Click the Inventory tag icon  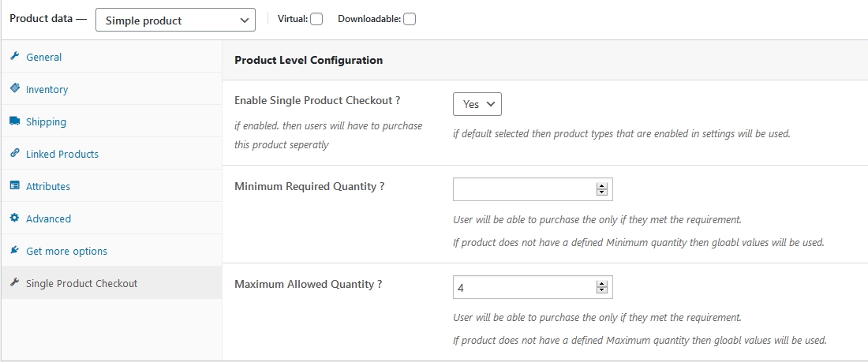14,89
